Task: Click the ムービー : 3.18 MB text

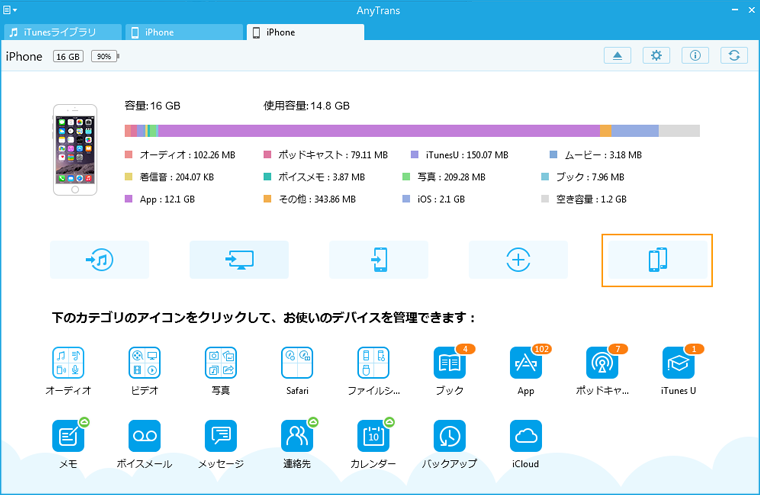Action: [x=603, y=155]
